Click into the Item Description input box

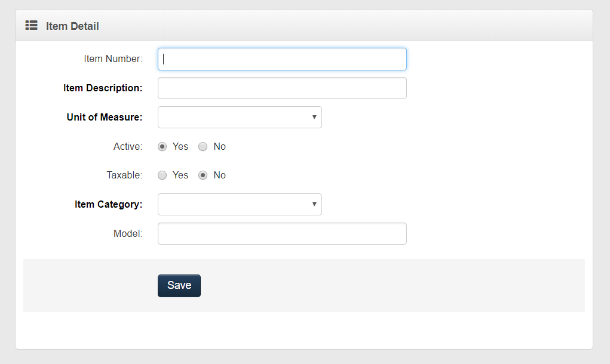point(282,88)
